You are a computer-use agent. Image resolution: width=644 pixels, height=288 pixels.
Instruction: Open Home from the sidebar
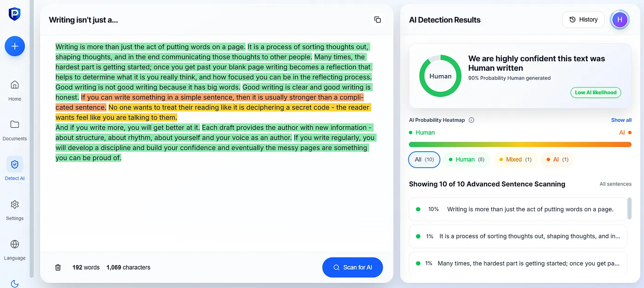pos(15,85)
